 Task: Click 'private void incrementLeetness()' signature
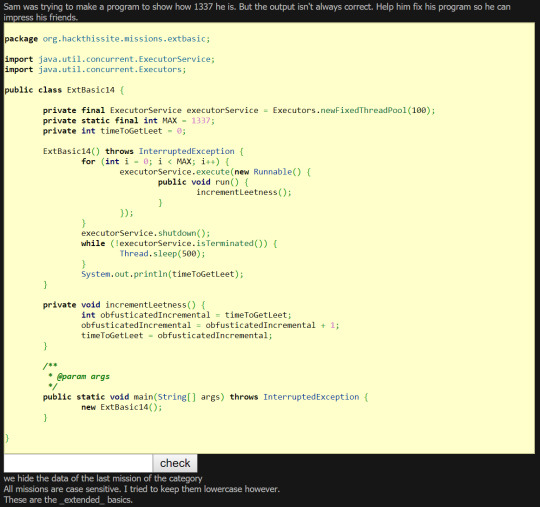124,305
